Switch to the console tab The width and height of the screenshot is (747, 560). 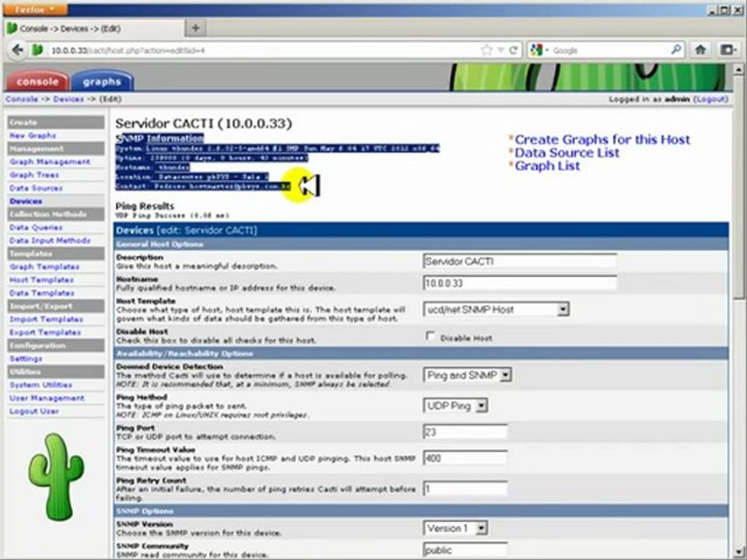37,81
